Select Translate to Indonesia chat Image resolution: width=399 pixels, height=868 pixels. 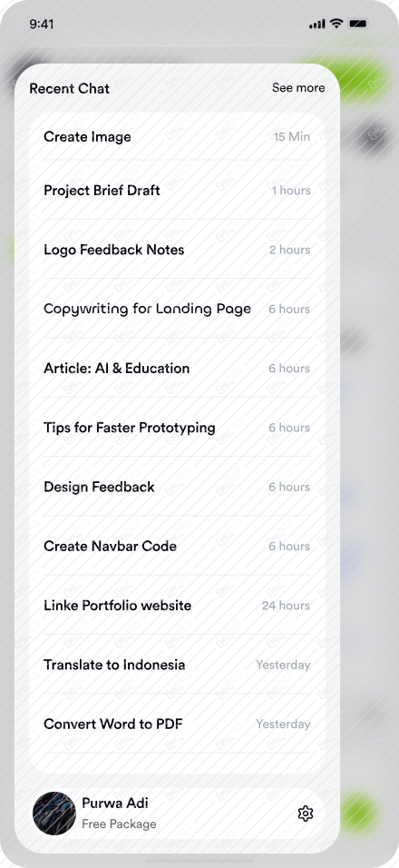[x=177, y=665]
